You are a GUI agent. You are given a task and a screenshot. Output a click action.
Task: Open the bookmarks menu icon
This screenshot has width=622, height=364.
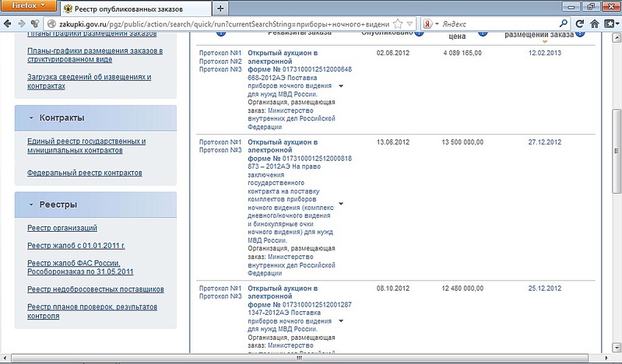click(611, 24)
